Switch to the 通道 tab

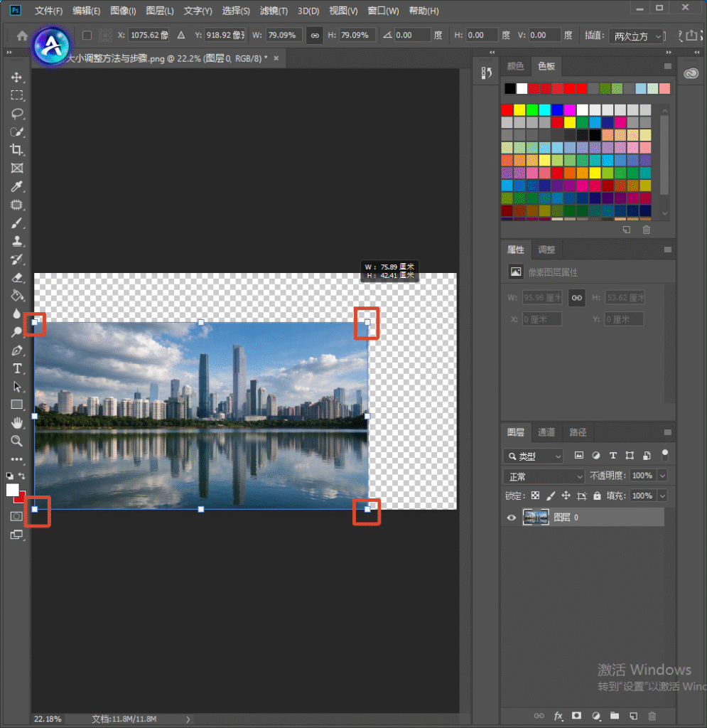[546, 432]
